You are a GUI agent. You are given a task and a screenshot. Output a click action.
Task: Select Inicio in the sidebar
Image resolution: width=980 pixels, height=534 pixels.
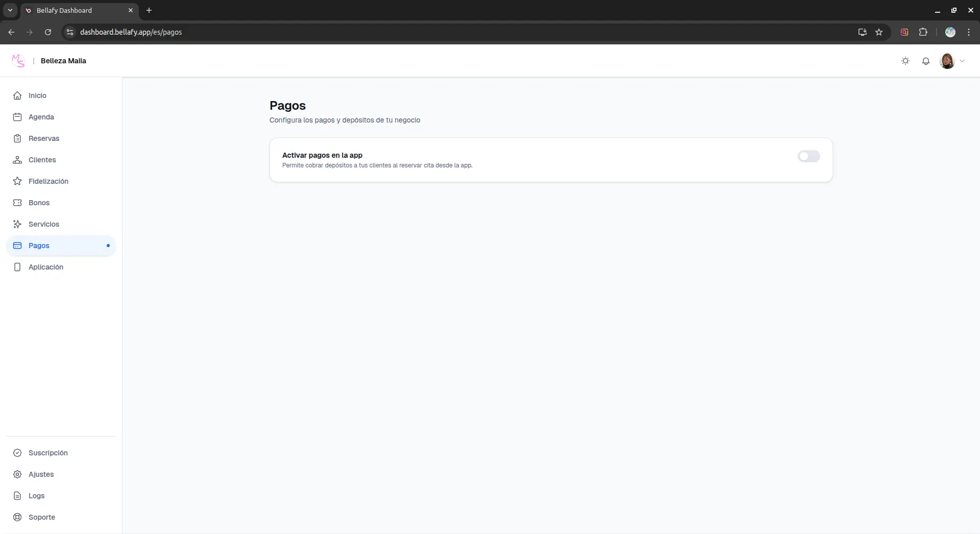point(36,95)
